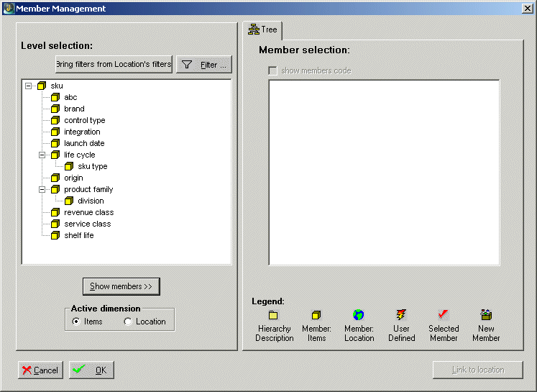Select the division level label

(91, 201)
